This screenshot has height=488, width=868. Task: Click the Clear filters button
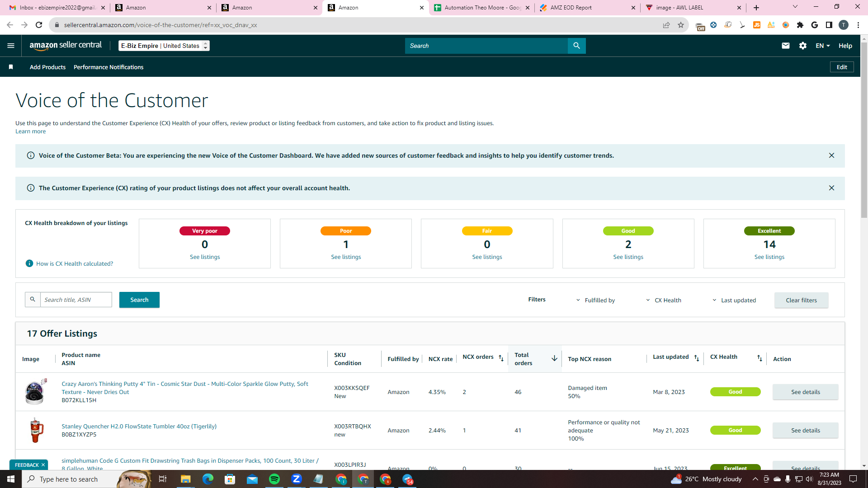[802, 300]
